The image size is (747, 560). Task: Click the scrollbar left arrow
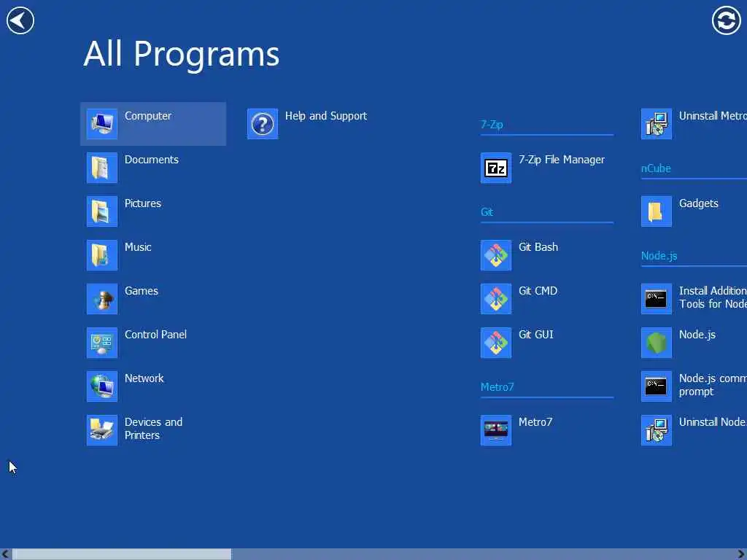tap(5, 554)
